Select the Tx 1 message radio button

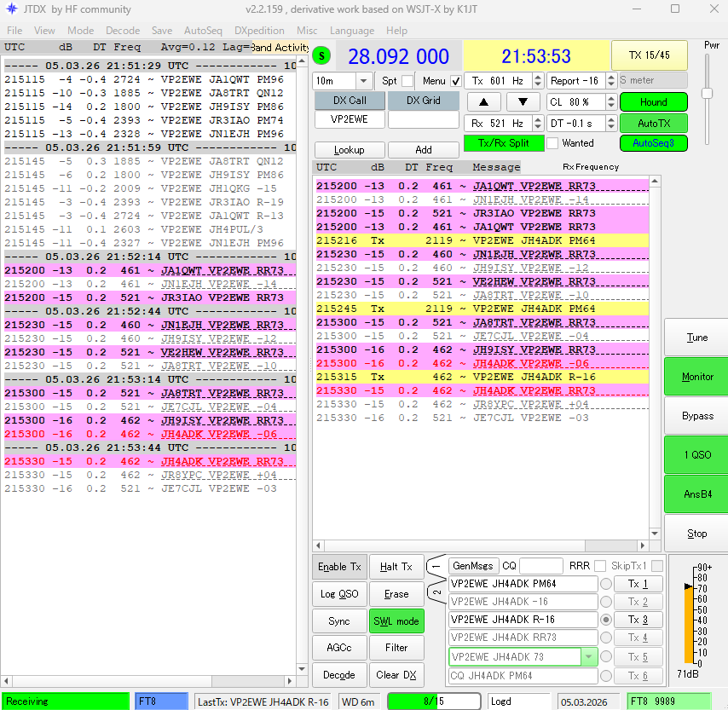coord(606,584)
